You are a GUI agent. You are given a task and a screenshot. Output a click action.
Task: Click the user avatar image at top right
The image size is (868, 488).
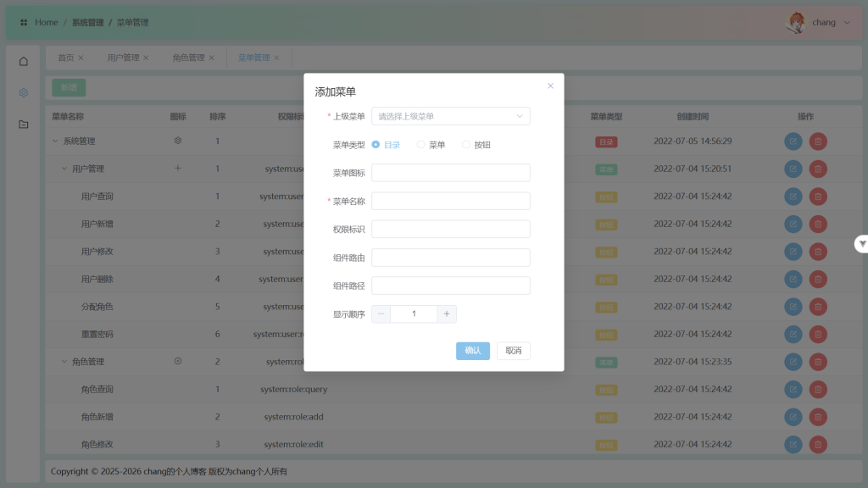tap(797, 23)
